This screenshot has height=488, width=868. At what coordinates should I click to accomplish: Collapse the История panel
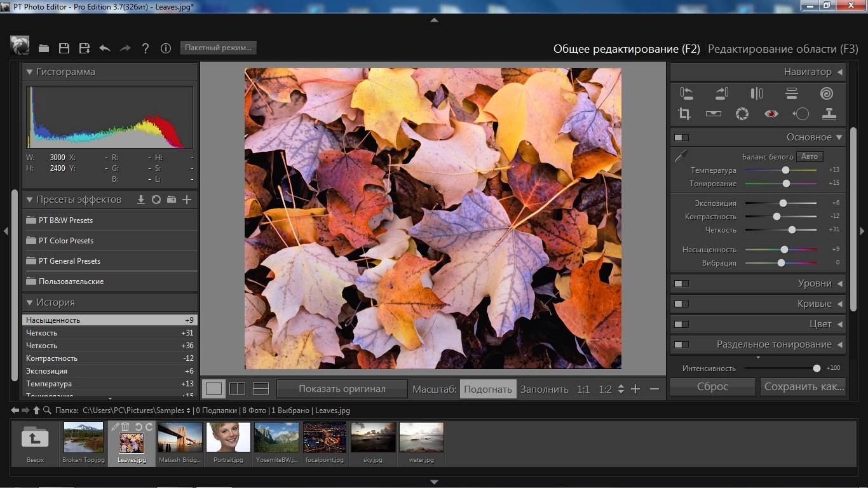29,302
